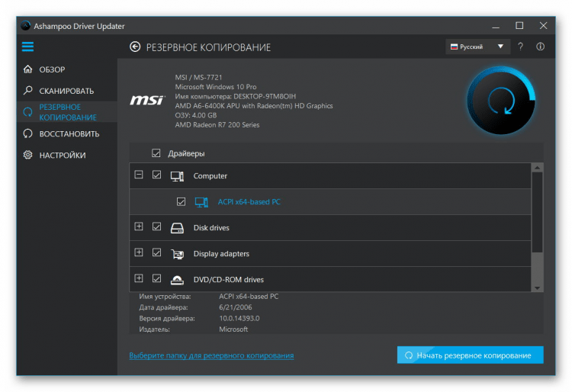The height and width of the screenshot is (392, 572).
Task: Uncheck the ACPI x64-based PC checkbox
Action: pyautogui.click(x=181, y=201)
